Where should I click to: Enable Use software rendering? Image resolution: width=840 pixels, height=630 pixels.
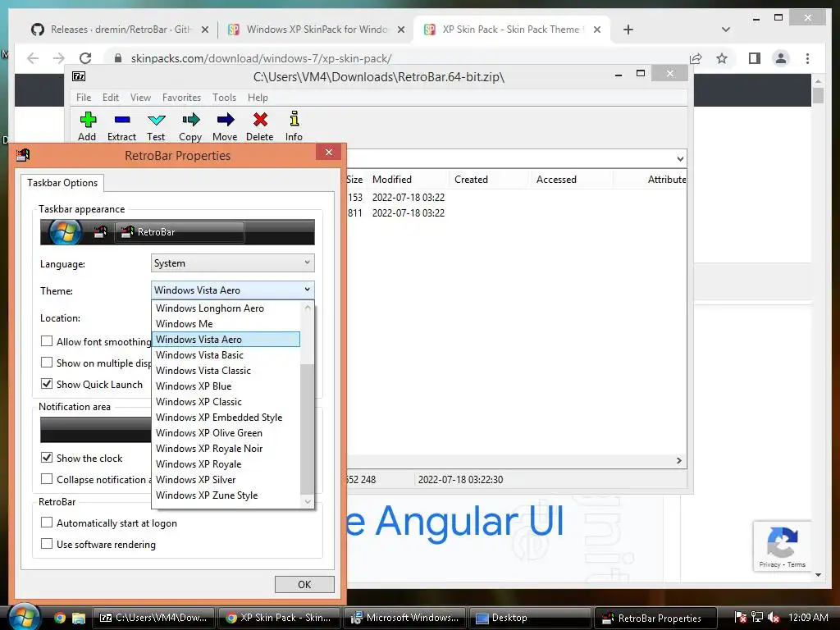(47, 544)
